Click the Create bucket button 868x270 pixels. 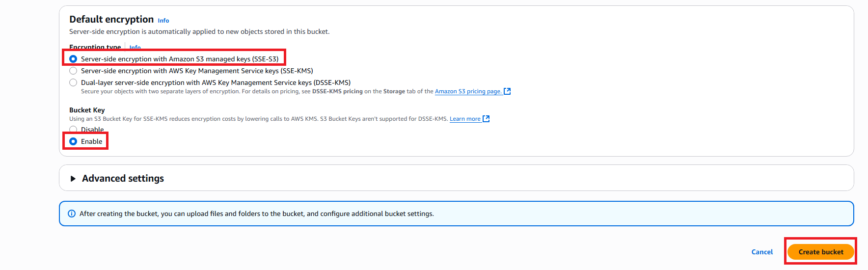pos(821,252)
